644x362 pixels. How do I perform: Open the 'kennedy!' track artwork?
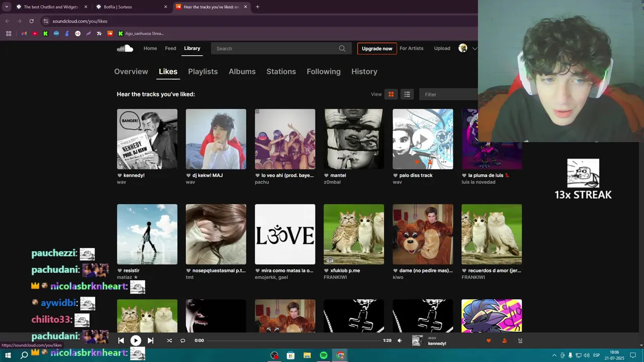click(x=147, y=139)
